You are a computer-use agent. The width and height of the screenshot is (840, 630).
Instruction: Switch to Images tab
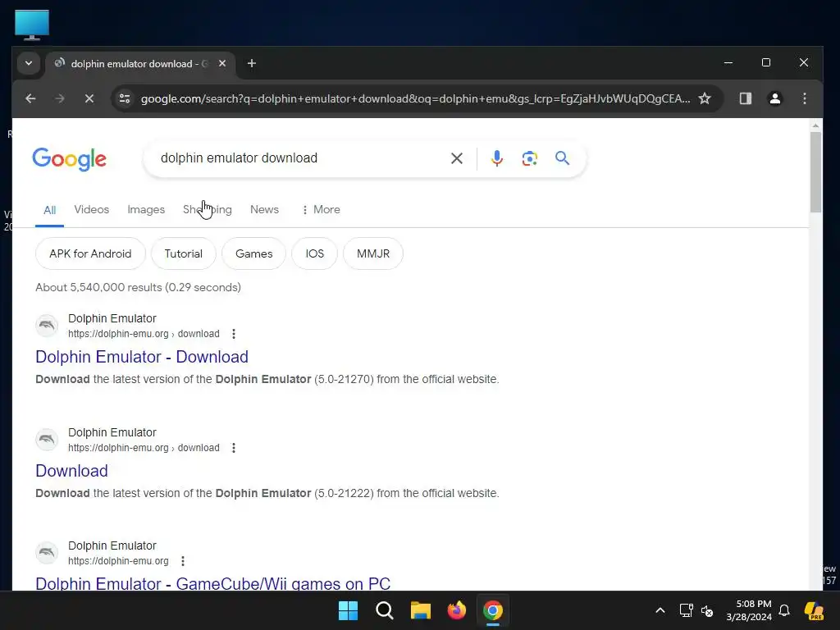point(146,209)
